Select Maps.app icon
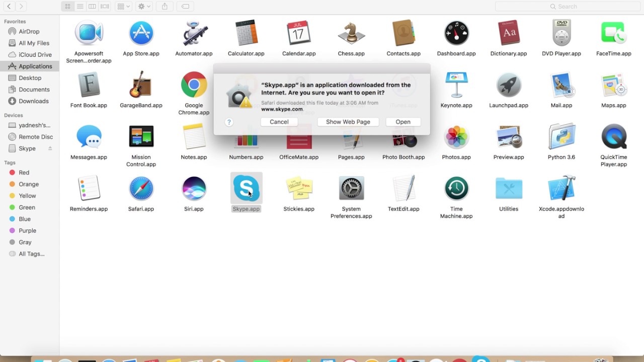 pos(614,85)
